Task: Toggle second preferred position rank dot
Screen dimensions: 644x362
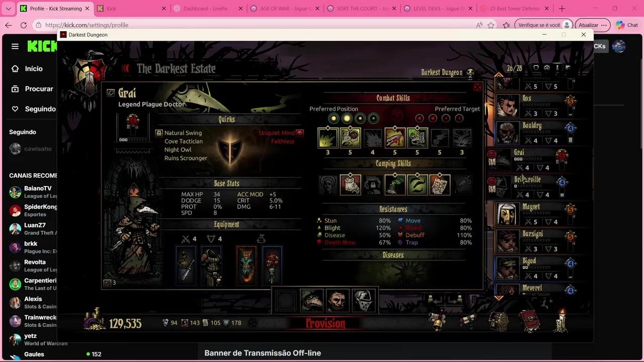Action: coord(347,119)
